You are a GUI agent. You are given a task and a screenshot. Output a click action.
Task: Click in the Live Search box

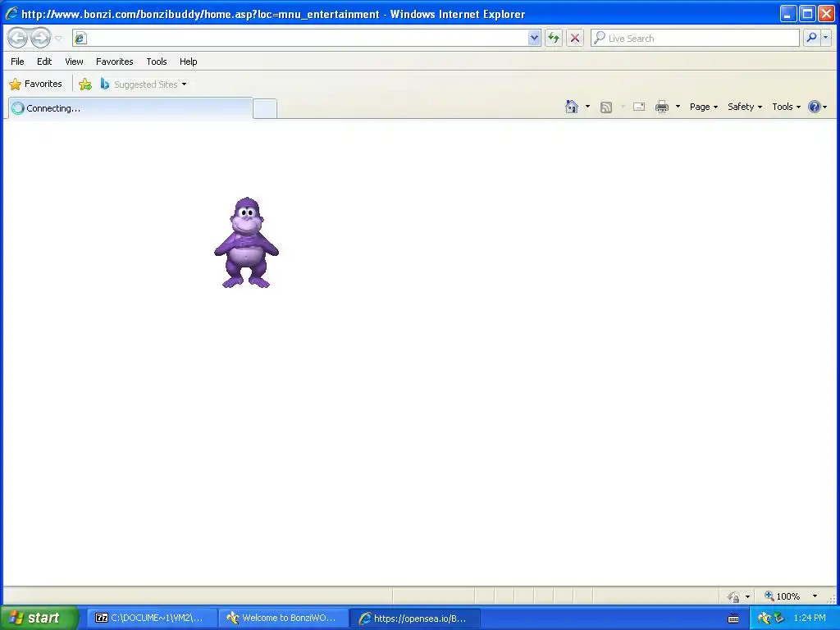tap(696, 38)
